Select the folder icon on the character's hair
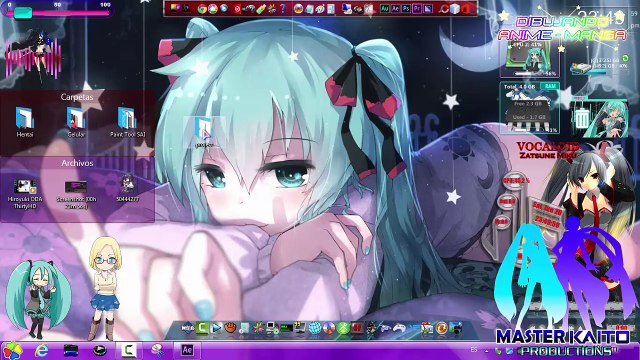 [204, 131]
